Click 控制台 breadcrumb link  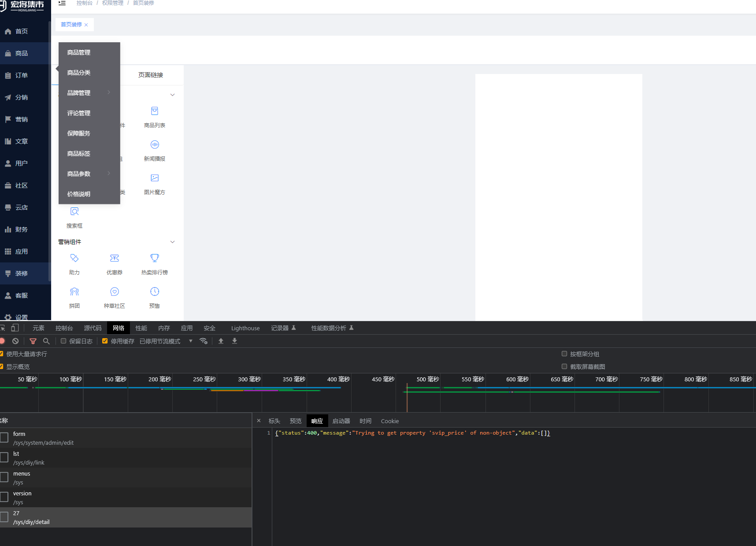tap(85, 3)
